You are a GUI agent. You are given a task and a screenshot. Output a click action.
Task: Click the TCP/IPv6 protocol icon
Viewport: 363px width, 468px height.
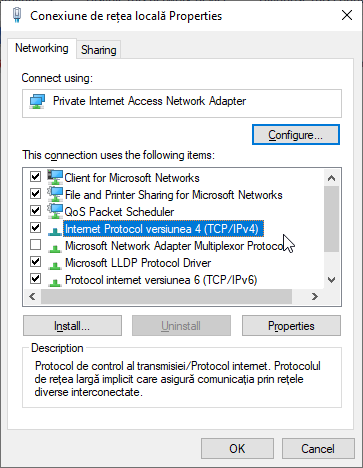(x=55, y=282)
